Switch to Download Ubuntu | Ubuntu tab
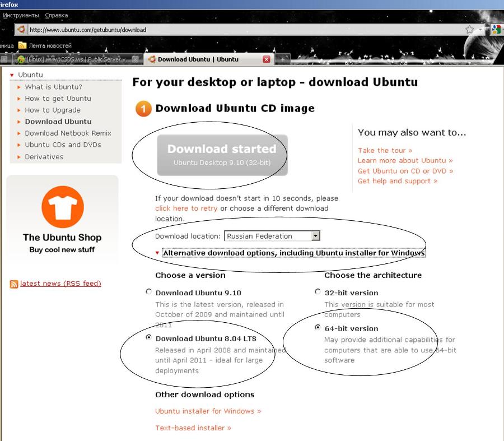 coord(209,59)
